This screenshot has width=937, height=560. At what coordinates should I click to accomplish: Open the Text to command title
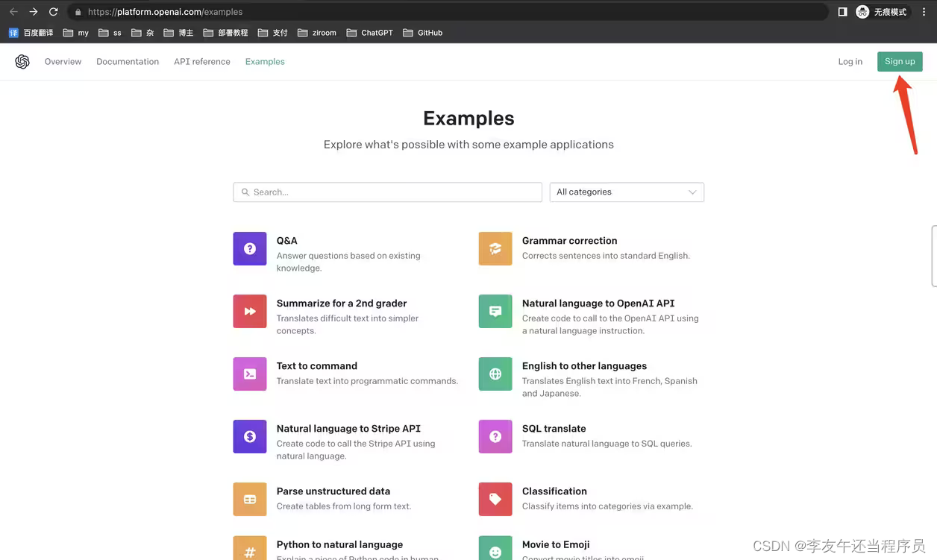(317, 366)
